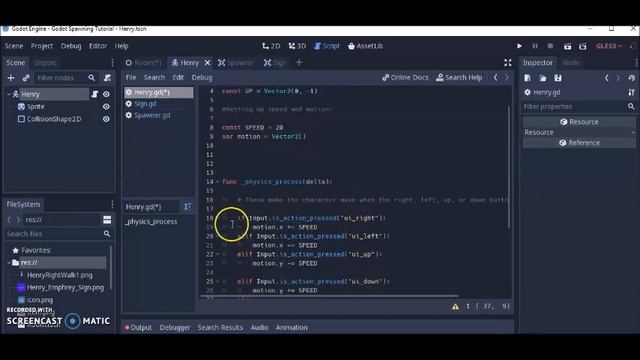Open the Audio bottom panel
Image resolution: width=640 pixels, height=360 pixels.
click(259, 327)
